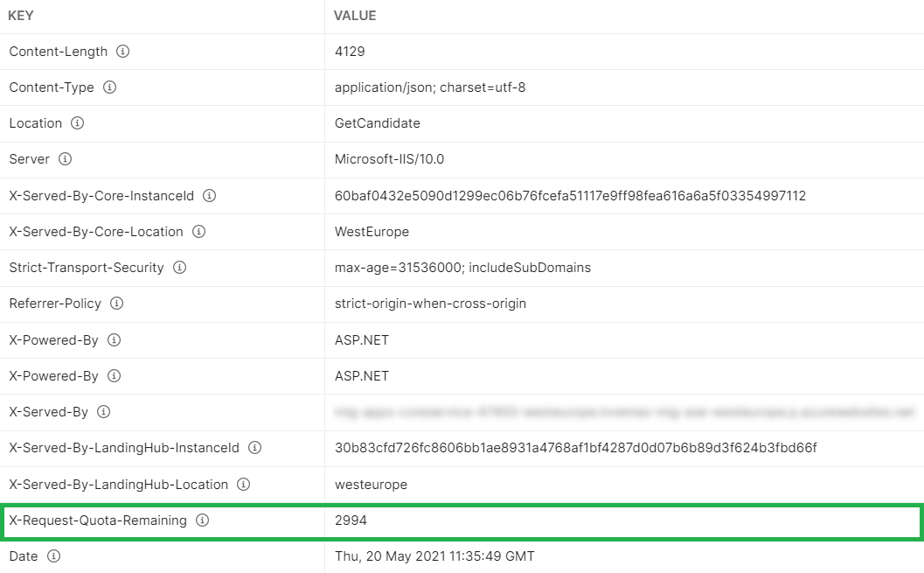
Task: Click the info icon beside X-Request-Quota-Remaining
Action: pos(202,521)
